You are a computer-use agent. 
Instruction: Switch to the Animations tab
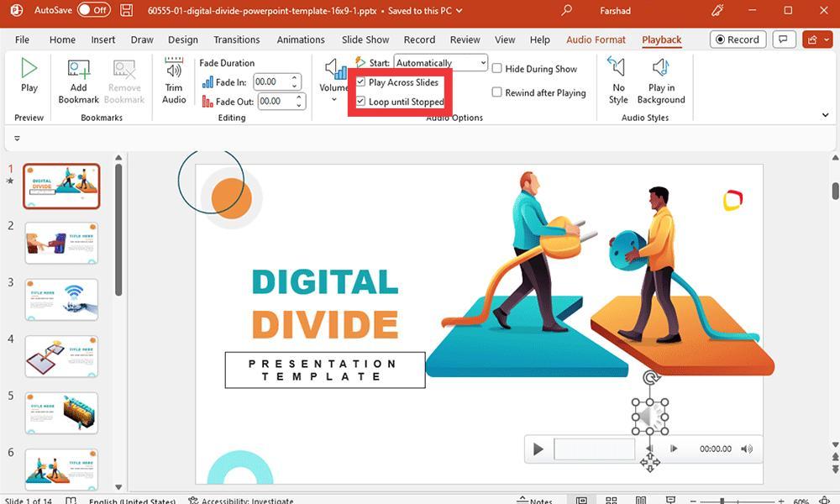(x=301, y=39)
